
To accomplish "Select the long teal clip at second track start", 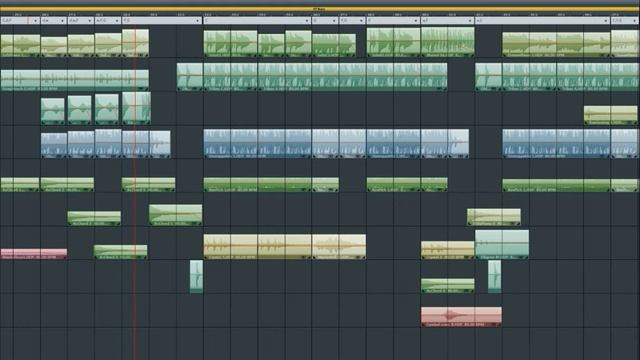I will click(75, 80).
